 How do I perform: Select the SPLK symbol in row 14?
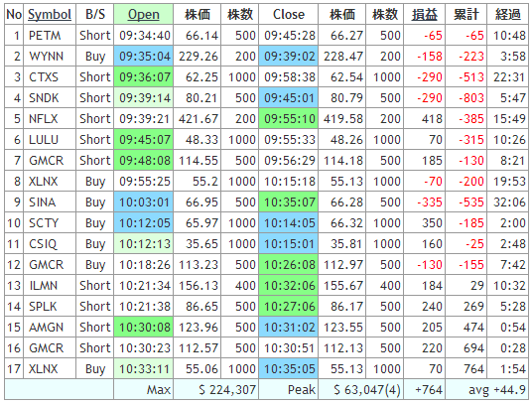[43, 307]
